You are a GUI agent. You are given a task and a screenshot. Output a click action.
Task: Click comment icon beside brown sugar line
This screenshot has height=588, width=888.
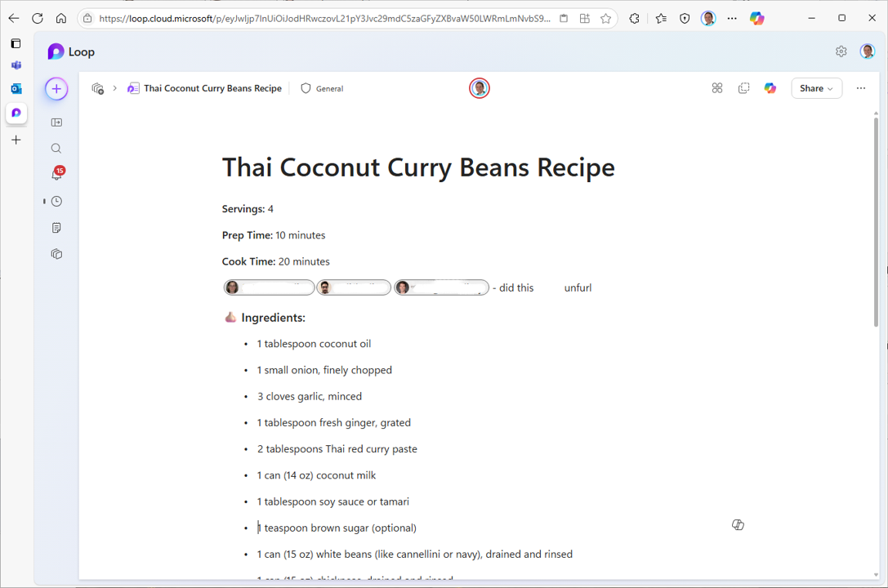(738, 524)
